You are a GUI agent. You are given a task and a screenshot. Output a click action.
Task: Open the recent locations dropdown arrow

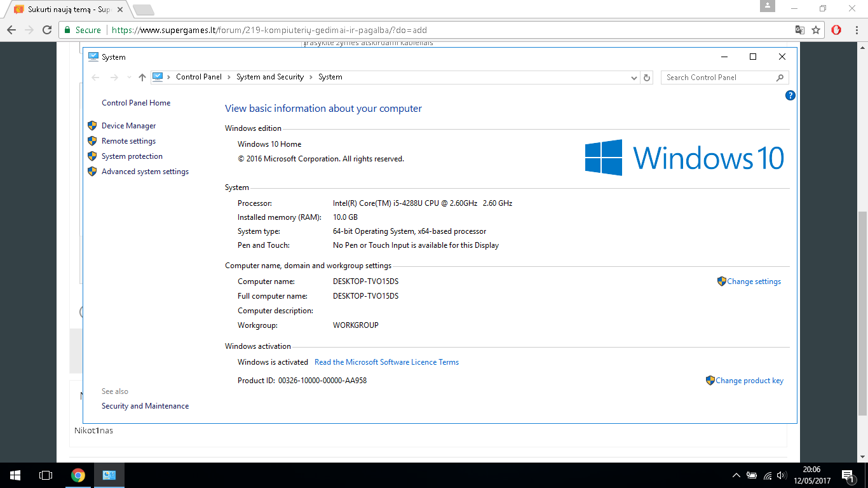(x=130, y=78)
